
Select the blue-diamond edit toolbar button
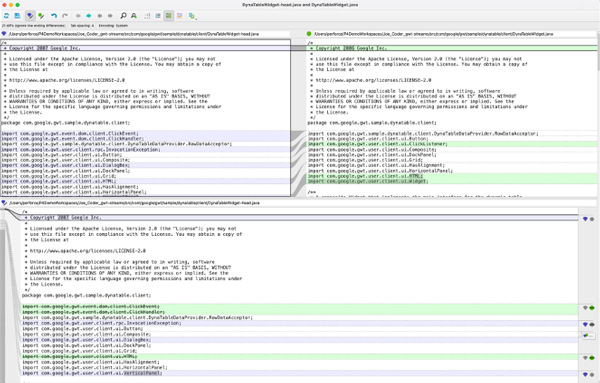(30, 16)
